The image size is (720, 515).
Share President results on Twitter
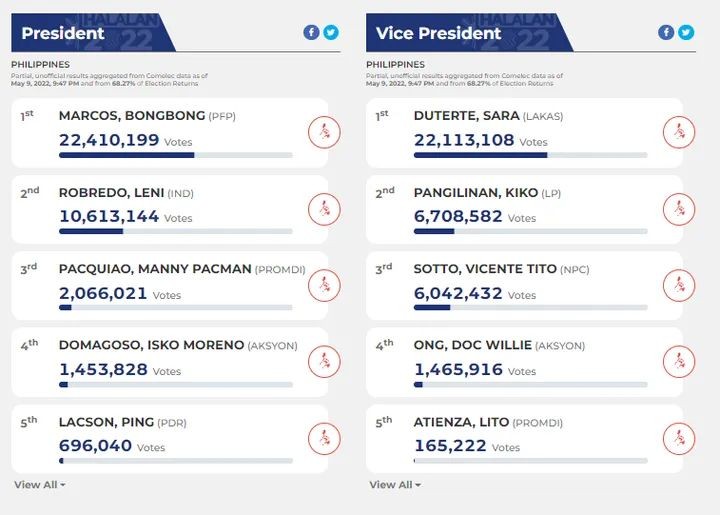331,33
